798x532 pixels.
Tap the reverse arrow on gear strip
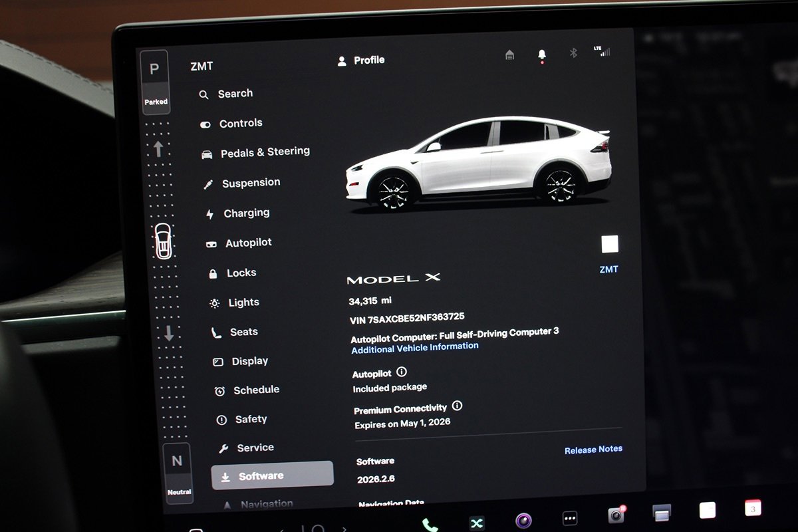click(x=169, y=332)
